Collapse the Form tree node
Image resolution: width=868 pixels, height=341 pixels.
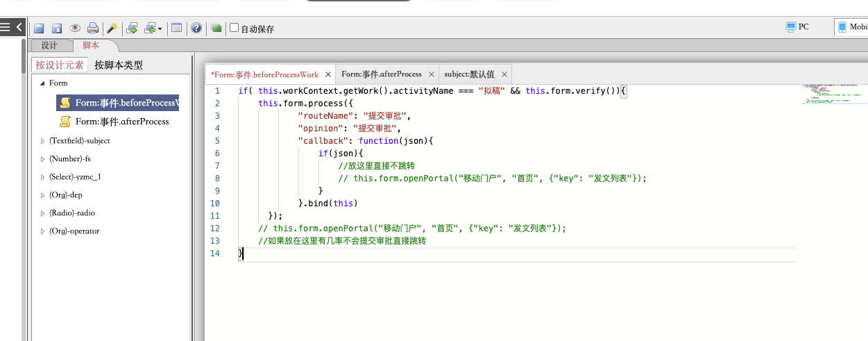(42, 83)
